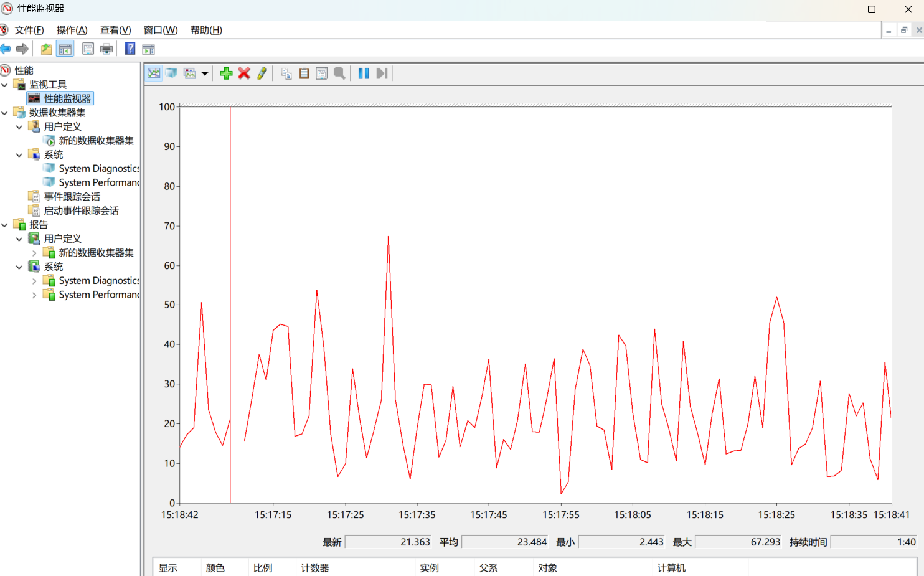924x576 pixels.
Task: Collapse the 报告 node
Action: pyautogui.click(x=5, y=225)
